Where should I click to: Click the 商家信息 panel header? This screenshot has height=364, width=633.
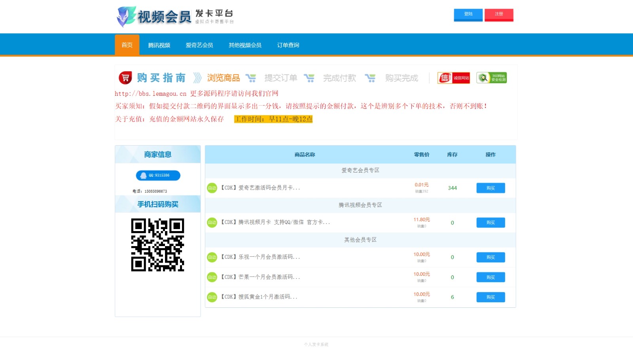point(157,155)
